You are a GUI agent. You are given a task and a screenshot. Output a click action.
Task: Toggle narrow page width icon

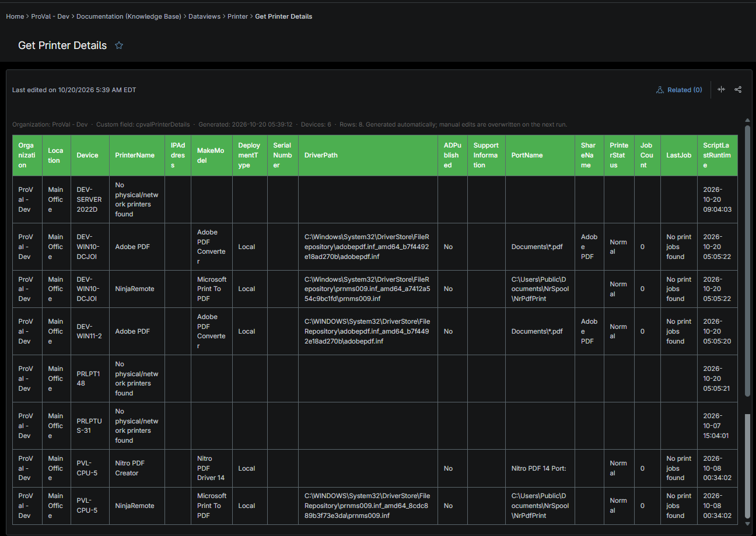(x=722, y=90)
